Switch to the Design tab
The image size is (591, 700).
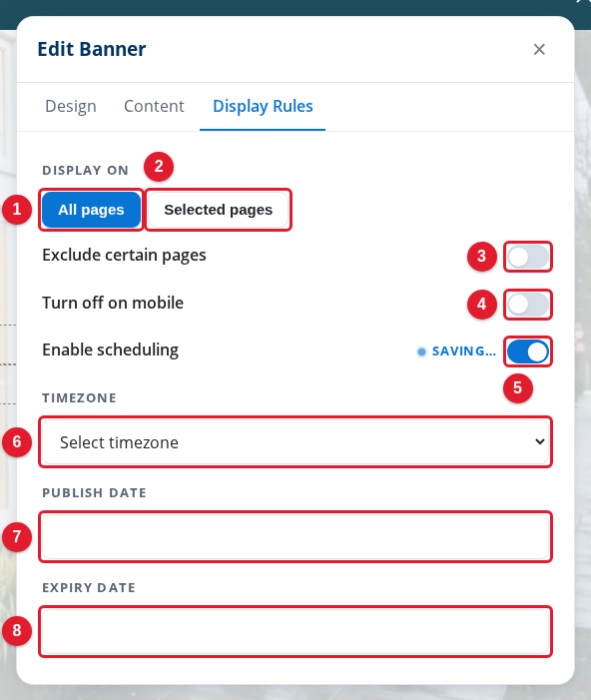point(71,106)
